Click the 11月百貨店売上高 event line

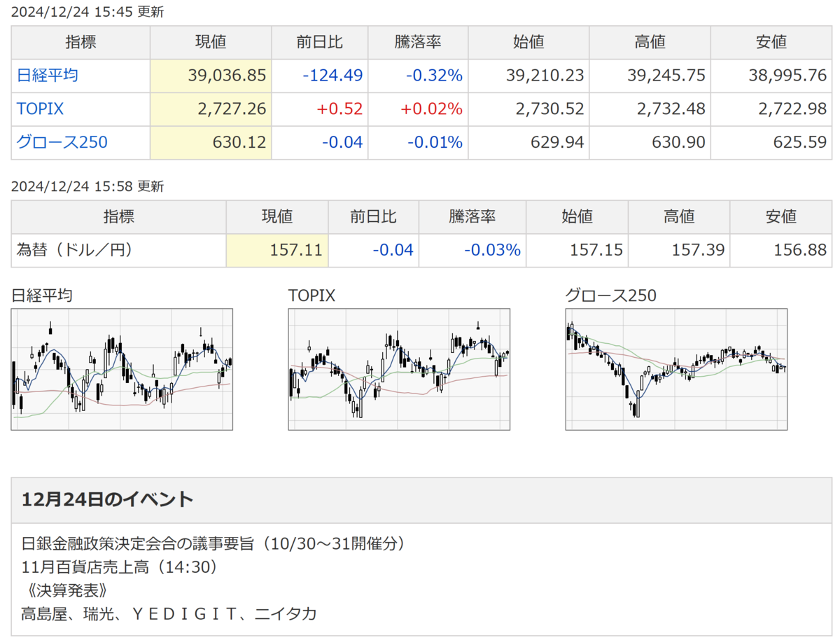[120, 567]
